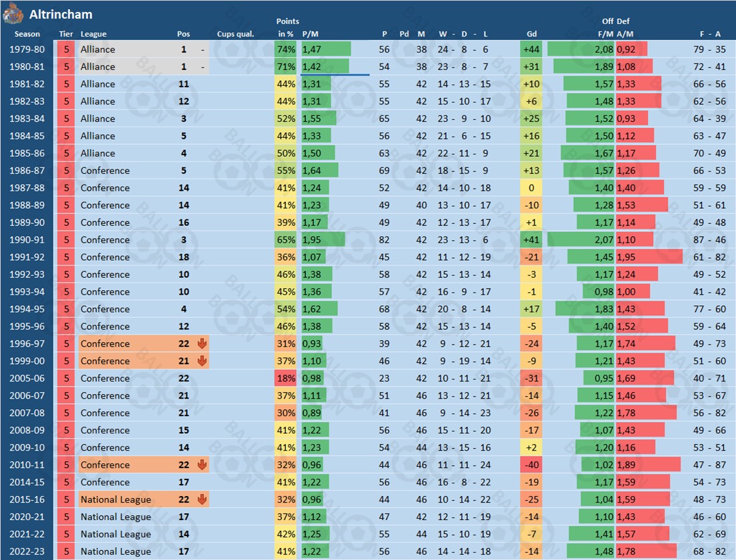Click the relegation arrow for 1996-97
Image resolution: width=736 pixels, height=560 pixels.
(203, 343)
